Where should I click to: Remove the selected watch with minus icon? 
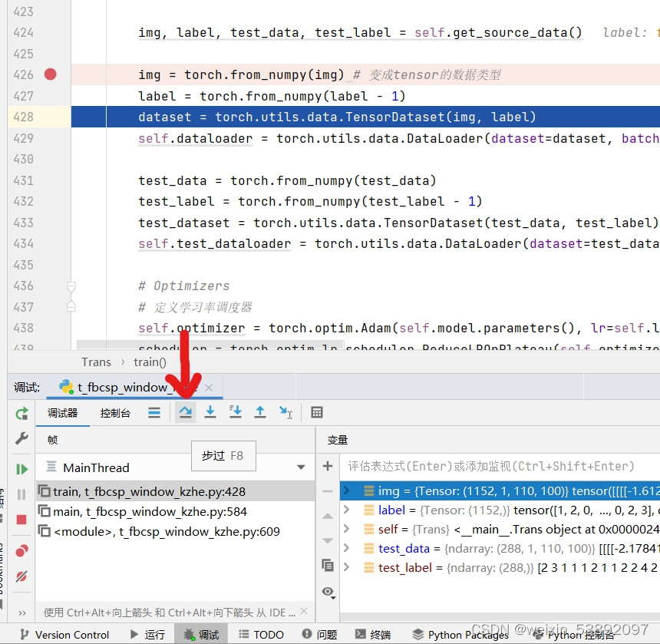point(328,491)
